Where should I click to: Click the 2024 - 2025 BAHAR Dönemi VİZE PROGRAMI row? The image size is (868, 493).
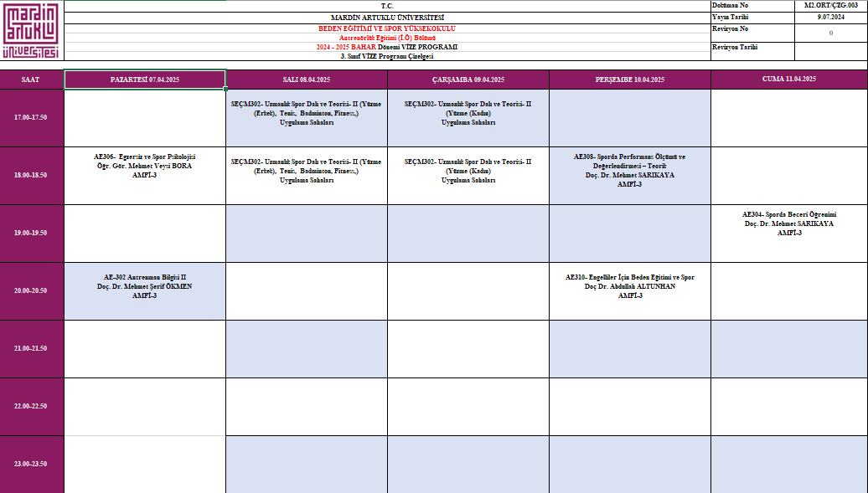point(387,47)
